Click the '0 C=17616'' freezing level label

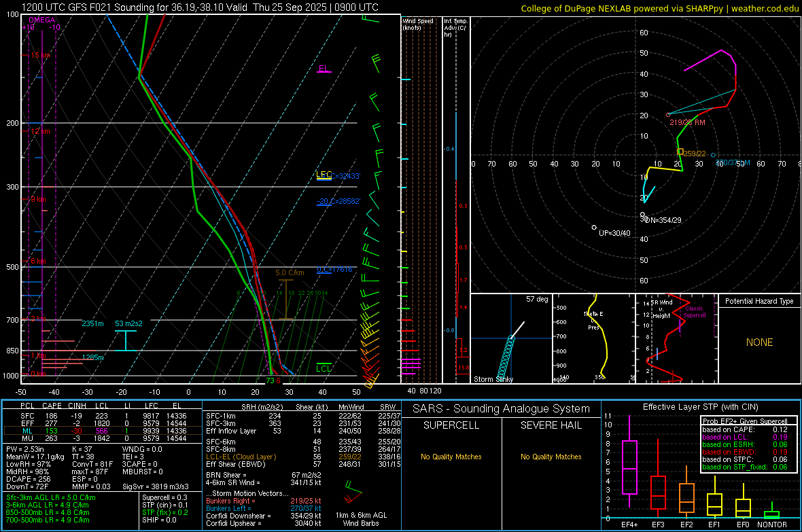[x=334, y=269]
